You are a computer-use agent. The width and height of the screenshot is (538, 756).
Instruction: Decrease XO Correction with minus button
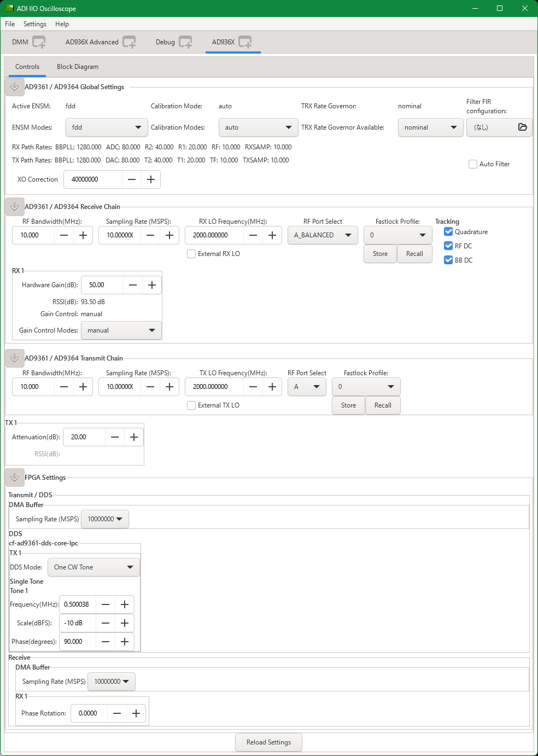(x=132, y=179)
